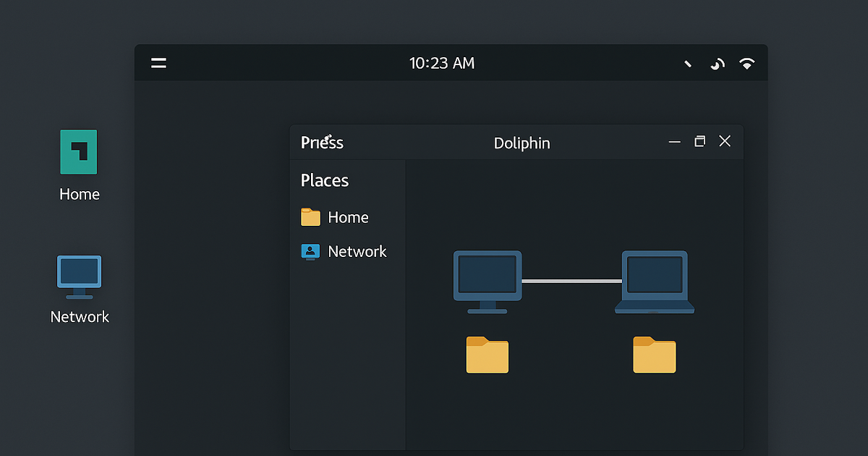Click the Places panel header
Screen dimensions: 868x456
pos(325,180)
